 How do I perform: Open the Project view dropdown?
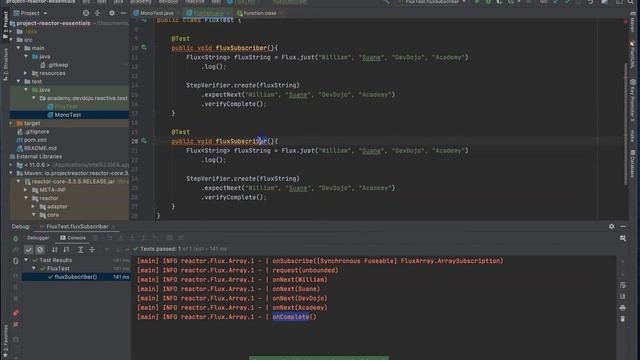point(31,13)
